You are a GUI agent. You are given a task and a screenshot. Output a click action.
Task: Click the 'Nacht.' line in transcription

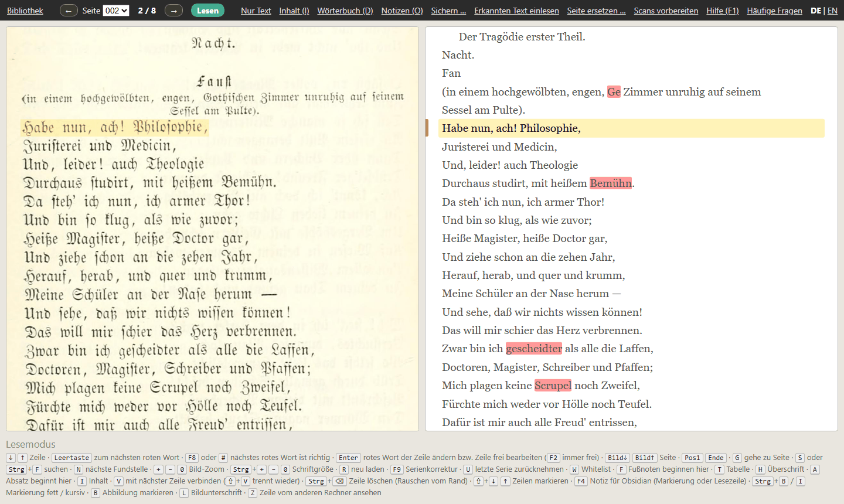pos(458,55)
